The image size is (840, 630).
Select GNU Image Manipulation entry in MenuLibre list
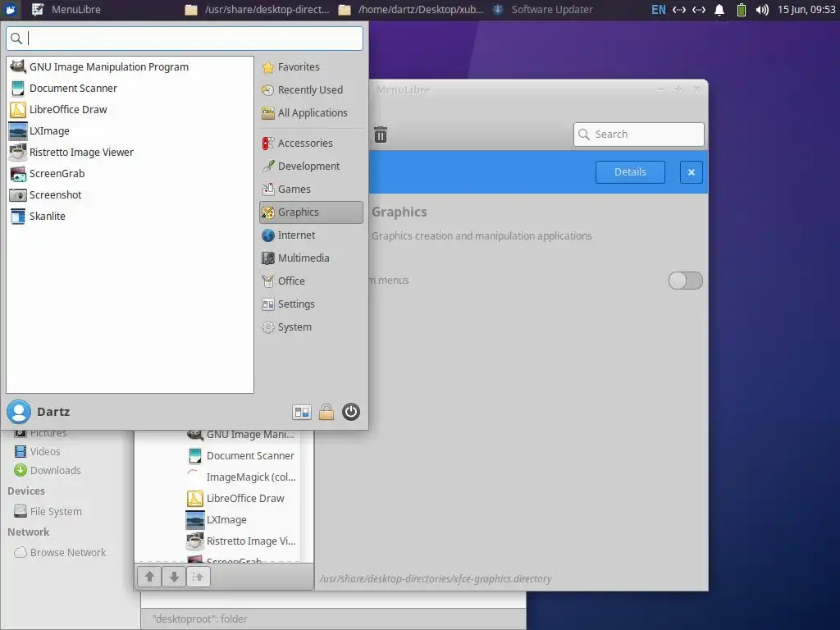coord(243,435)
